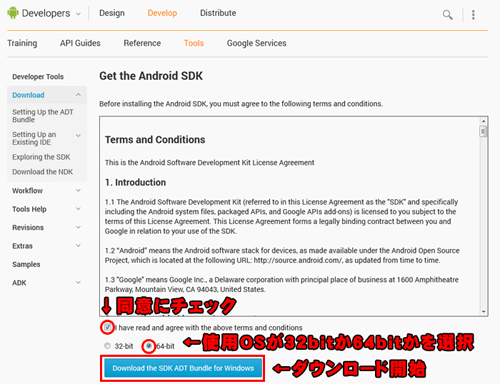Tick the agree to terms checkbox
500x384 pixels.
click(107, 327)
